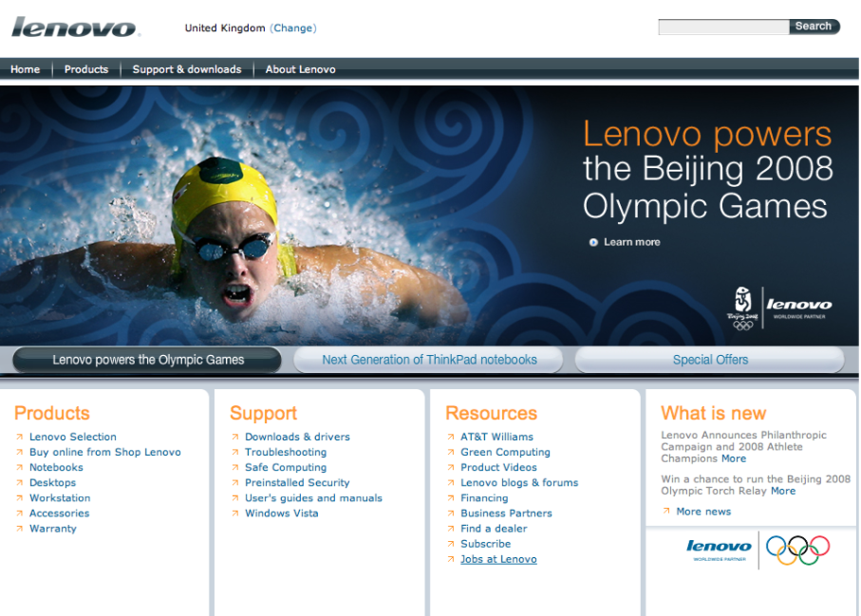Open the Subscribe link
861x616 pixels.
coord(485,544)
